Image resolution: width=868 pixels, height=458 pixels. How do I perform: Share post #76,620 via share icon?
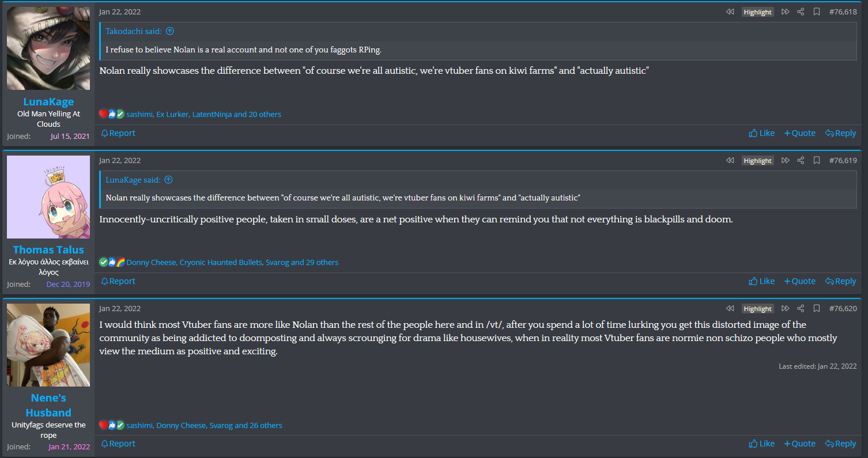(x=801, y=309)
